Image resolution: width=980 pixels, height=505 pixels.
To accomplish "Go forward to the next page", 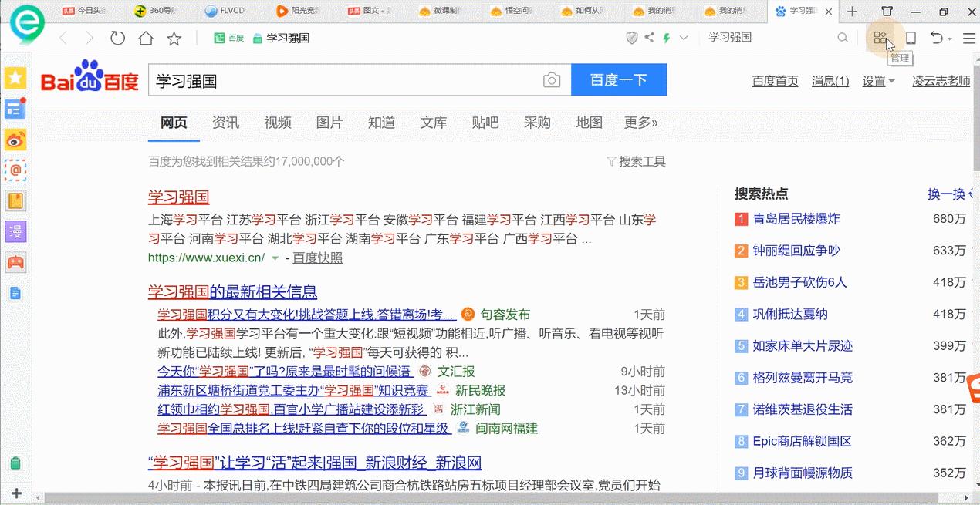I will tap(90, 38).
